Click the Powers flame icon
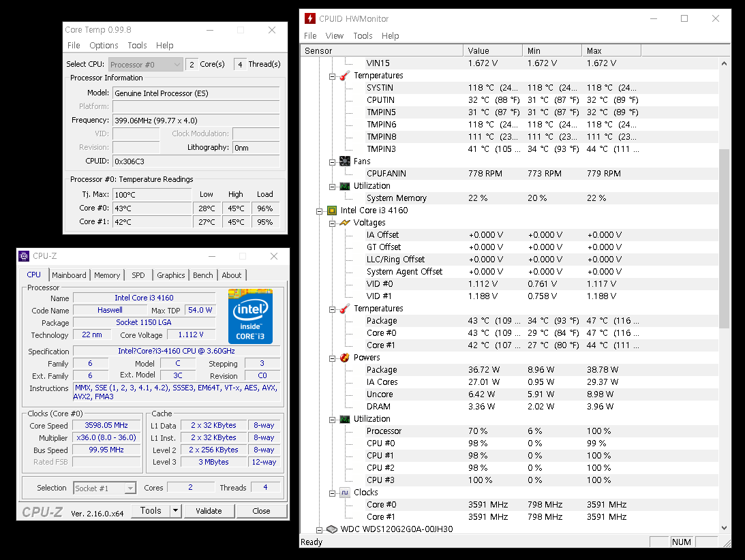 pos(345,358)
